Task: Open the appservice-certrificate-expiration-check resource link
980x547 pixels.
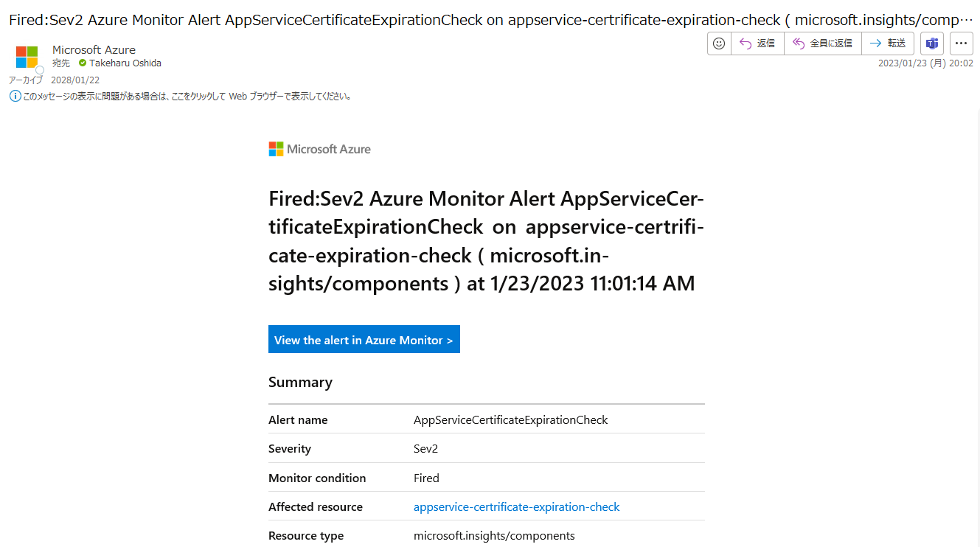Action: click(516, 506)
